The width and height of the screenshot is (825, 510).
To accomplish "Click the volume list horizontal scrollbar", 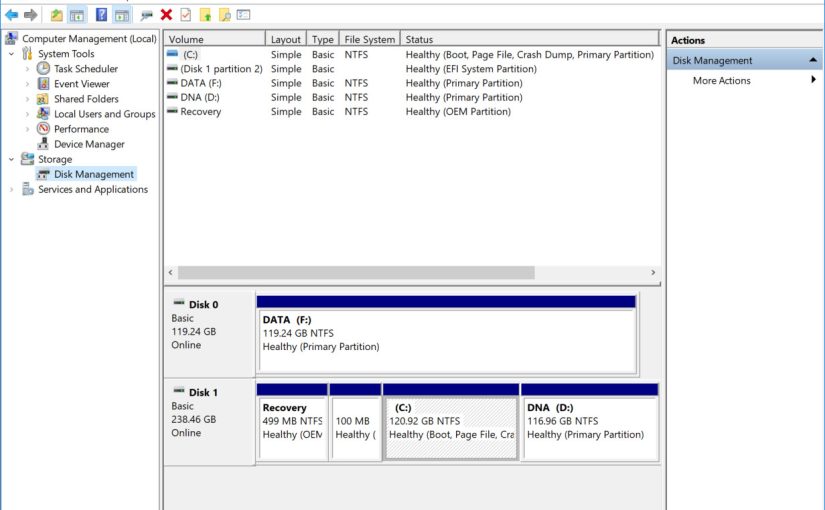I will point(356,272).
